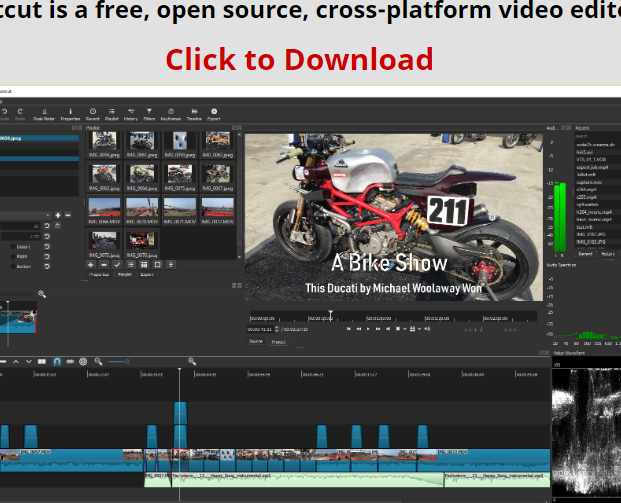Select Properties tab under the playlist
The width and height of the screenshot is (621, 503).
99,274
